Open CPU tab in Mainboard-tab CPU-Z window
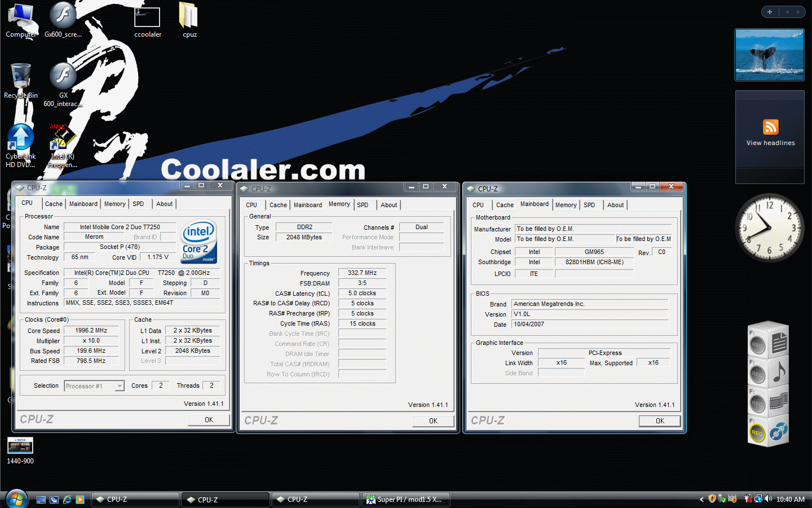Image resolution: width=812 pixels, height=508 pixels. tap(478, 205)
